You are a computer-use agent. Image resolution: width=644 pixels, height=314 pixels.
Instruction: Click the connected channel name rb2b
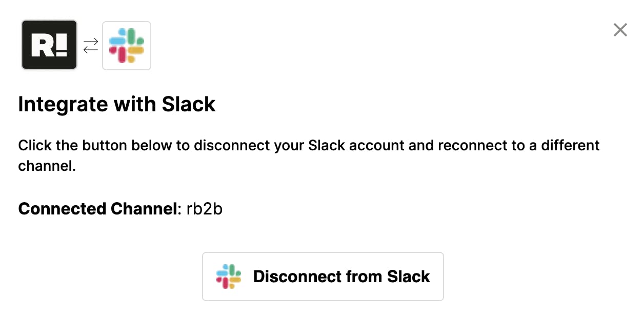(205, 209)
